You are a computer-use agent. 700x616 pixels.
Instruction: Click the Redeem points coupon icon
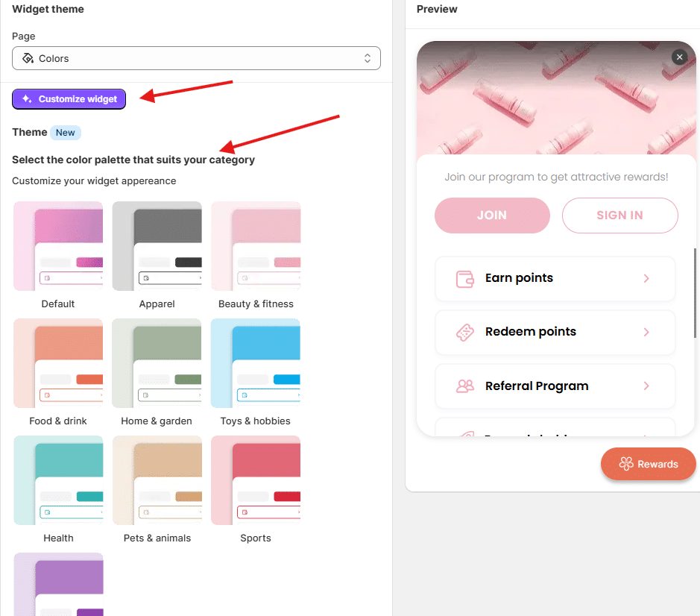coord(465,333)
